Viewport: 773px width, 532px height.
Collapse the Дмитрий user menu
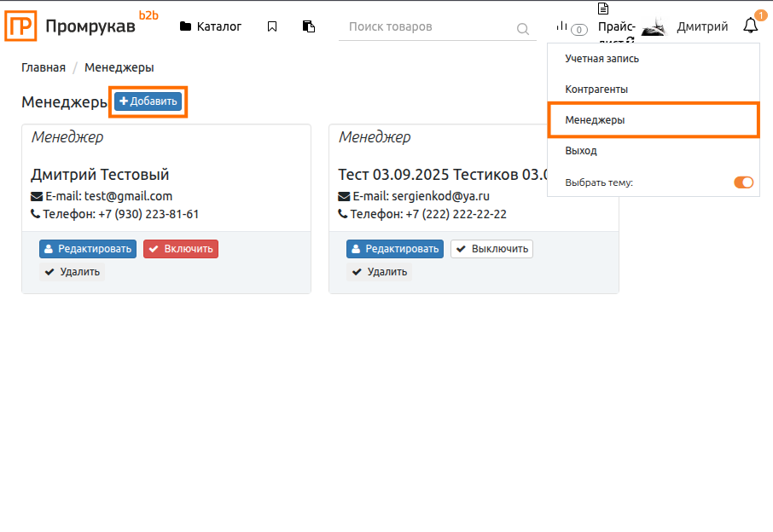pyautogui.click(x=702, y=26)
